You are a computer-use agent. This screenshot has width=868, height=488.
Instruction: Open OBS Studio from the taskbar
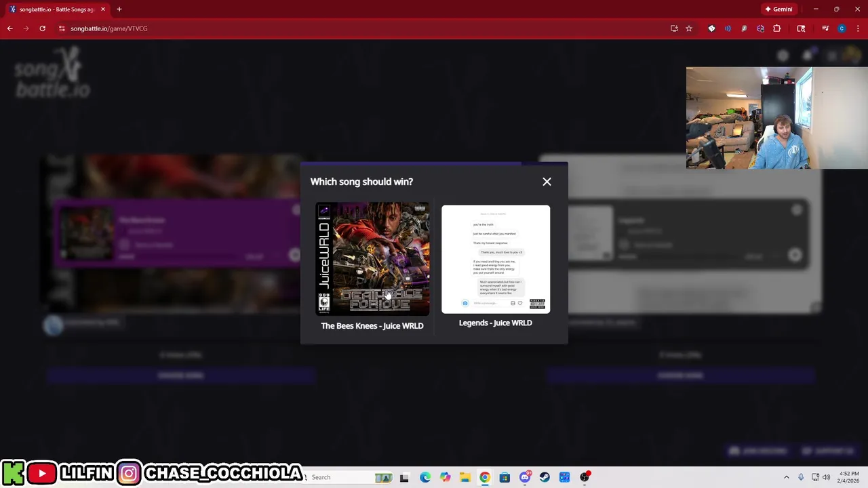click(x=585, y=477)
